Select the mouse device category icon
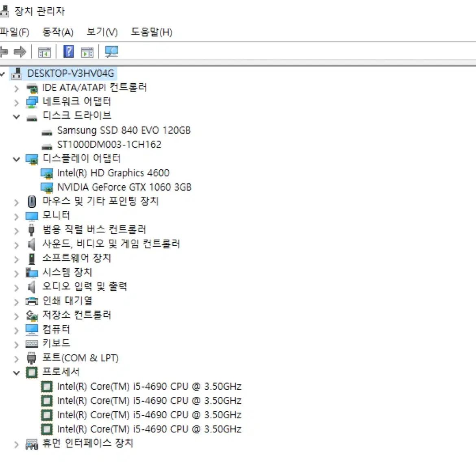Viewport: 476px width, 476px height. 32,202
